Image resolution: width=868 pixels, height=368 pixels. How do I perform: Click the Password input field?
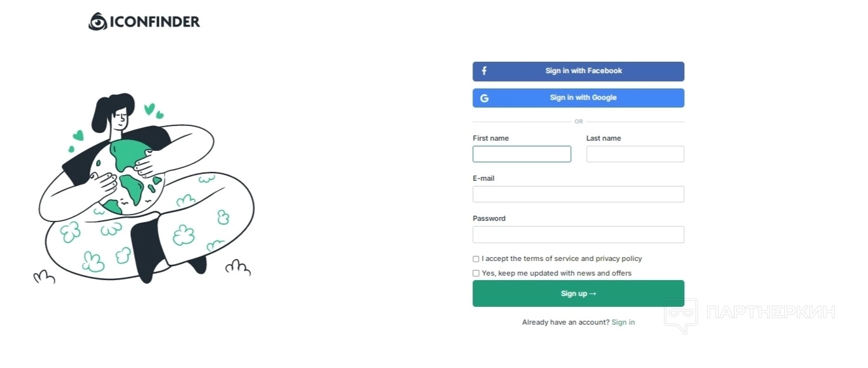coord(578,234)
